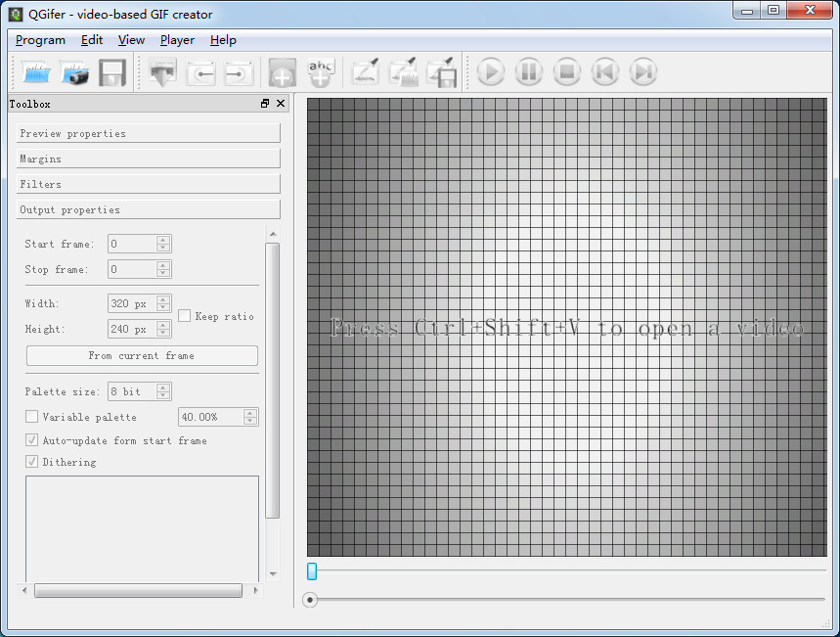Set the GIF start frame marker icon
Screen dimensions: 840x637
point(201,71)
